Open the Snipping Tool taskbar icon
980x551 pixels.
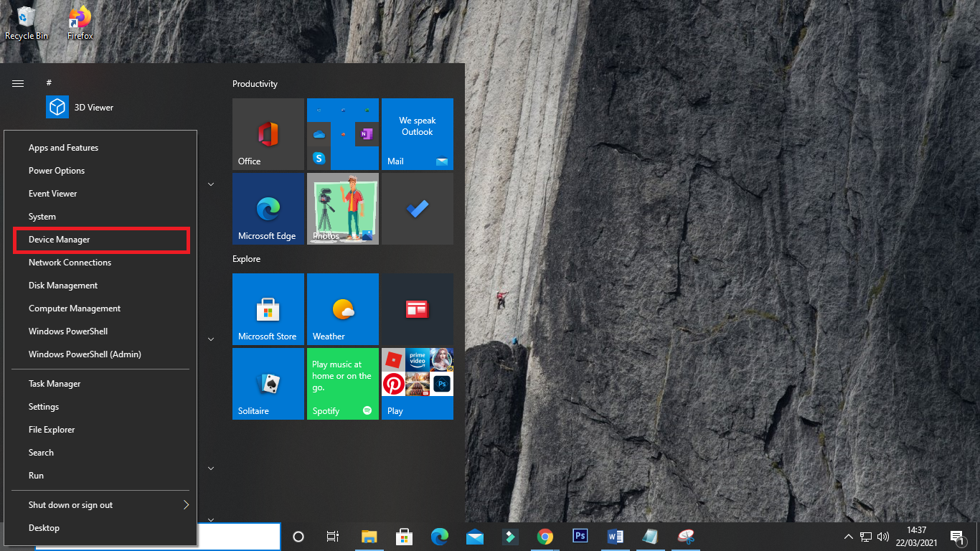(686, 536)
